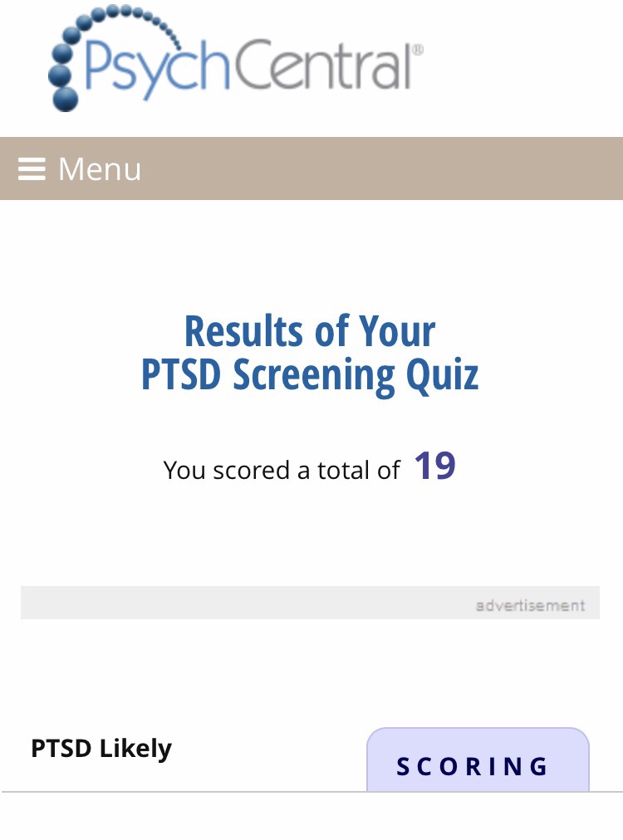Tap the Menu label in the navigation bar
This screenshot has width=623, height=840.
(100, 169)
